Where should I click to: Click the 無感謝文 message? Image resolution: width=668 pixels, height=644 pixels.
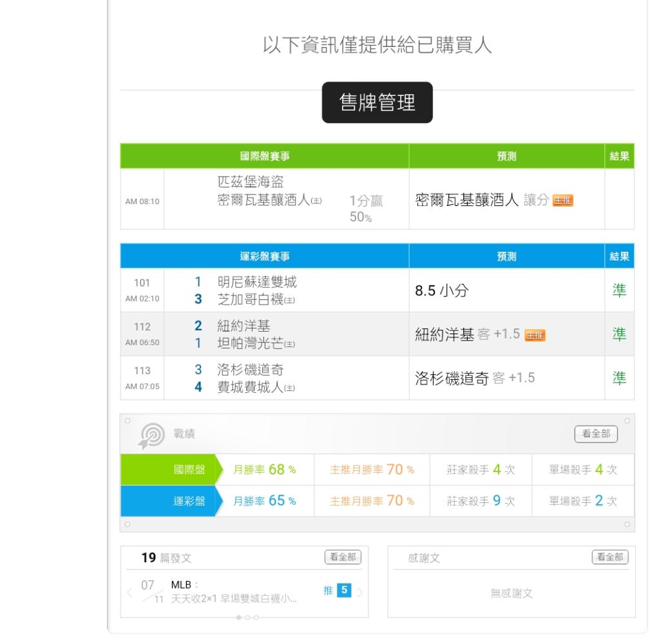pos(511,593)
